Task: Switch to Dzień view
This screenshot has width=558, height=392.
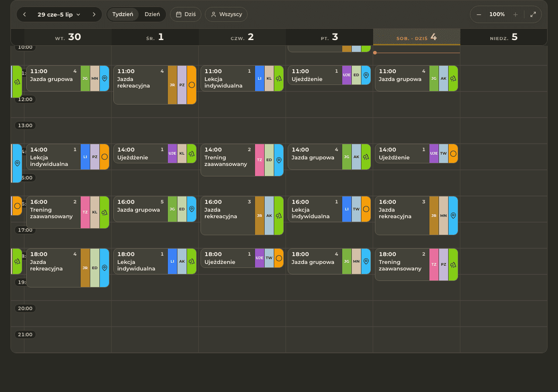Action: (152, 14)
